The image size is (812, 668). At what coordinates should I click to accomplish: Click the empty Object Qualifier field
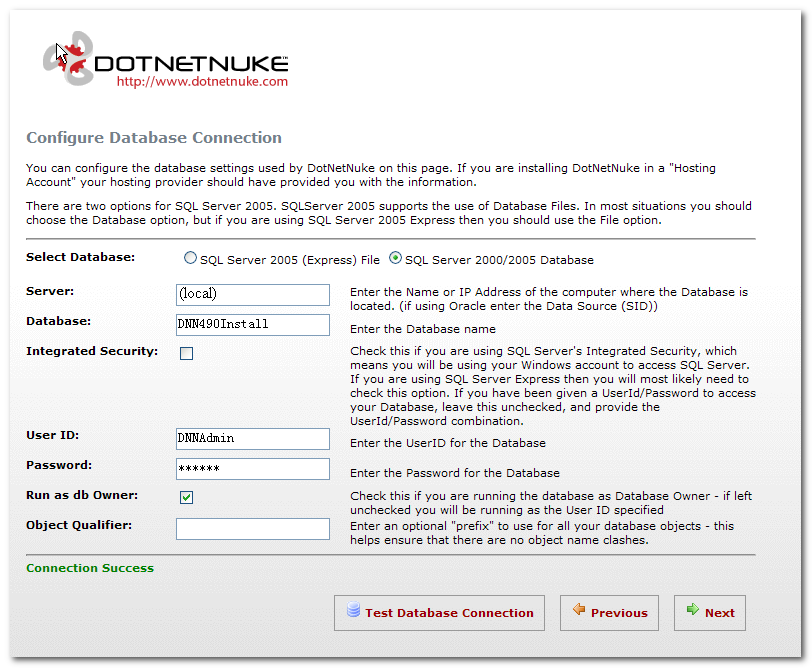pos(253,529)
